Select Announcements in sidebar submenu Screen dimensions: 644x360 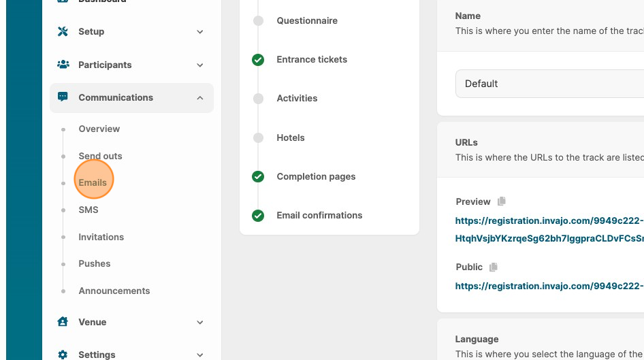click(x=114, y=291)
